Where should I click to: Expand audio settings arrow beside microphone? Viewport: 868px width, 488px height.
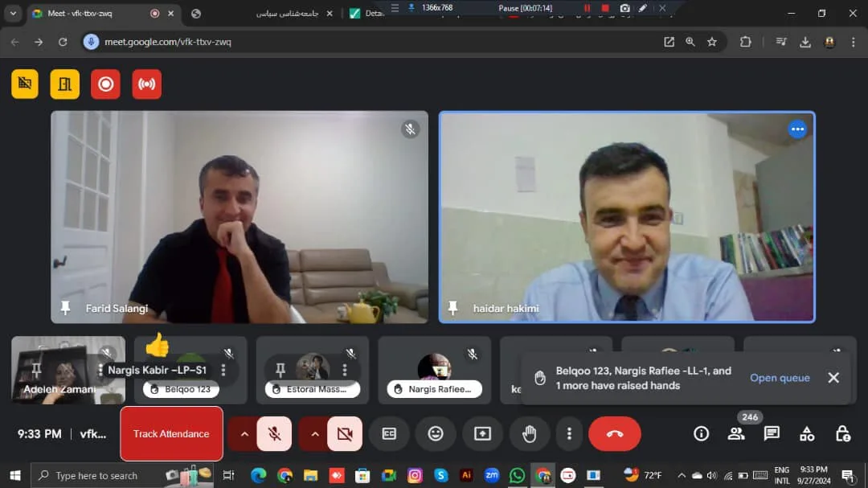click(244, 434)
